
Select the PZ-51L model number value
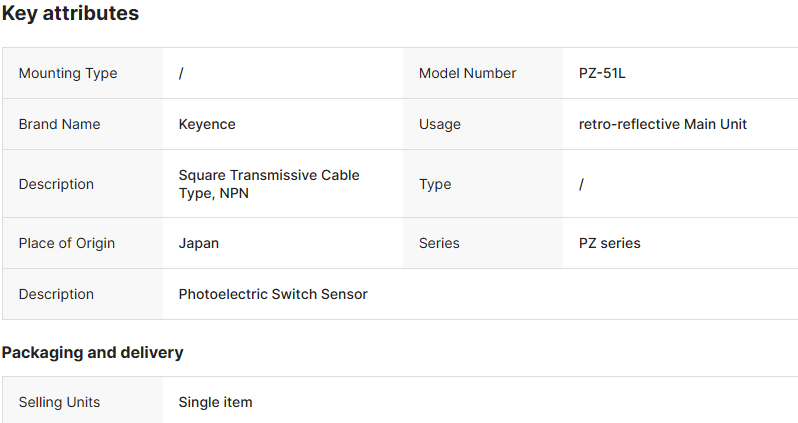click(602, 73)
